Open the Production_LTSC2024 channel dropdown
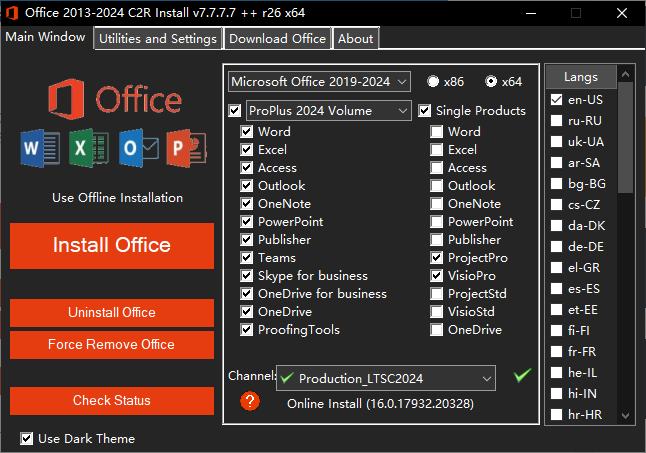 click(x=386, y=378)
